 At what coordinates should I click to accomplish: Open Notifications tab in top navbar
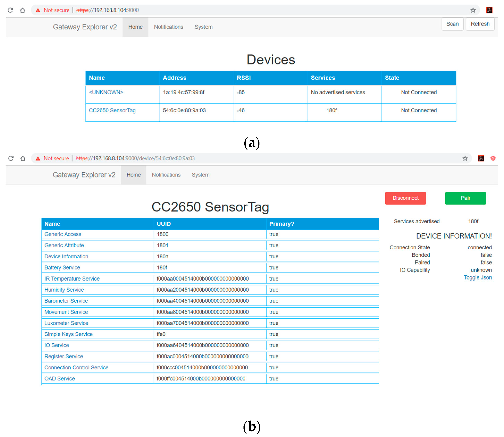[x=168, y=27]
